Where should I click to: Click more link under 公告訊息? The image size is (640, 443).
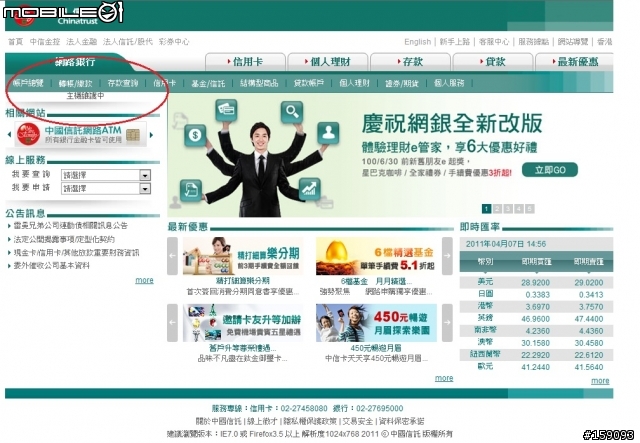[x=144, y=280]
